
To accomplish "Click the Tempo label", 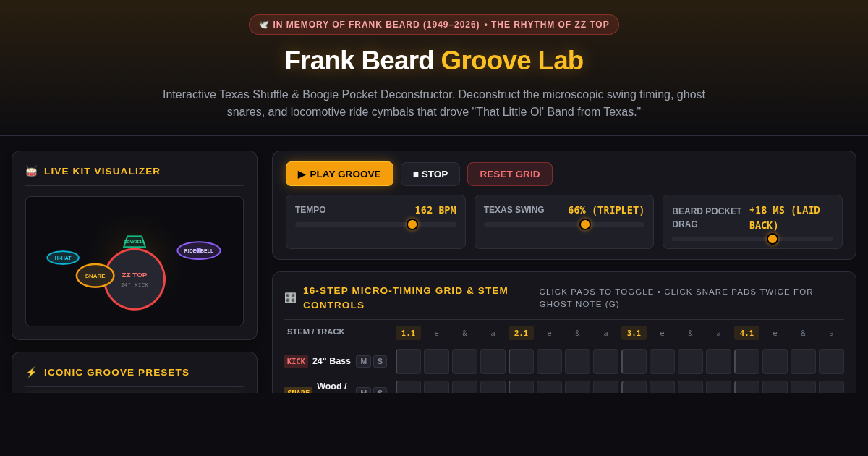I will 310,210.
